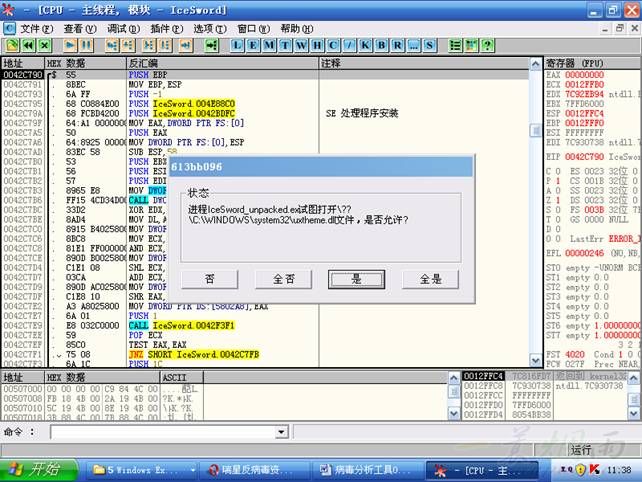Select EIP register value 0042C790
The height and width of the screenshot is (482, 642).
[x=584, y=157]
